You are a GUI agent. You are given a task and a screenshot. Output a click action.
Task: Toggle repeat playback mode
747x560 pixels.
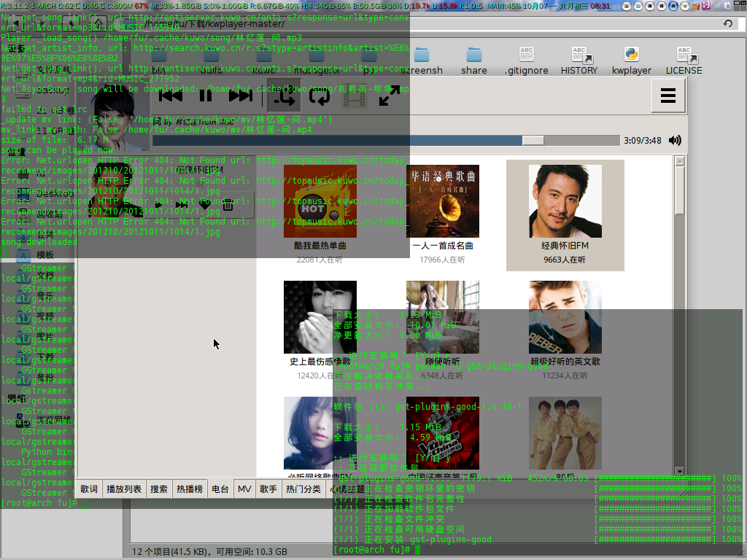(320, 97)
